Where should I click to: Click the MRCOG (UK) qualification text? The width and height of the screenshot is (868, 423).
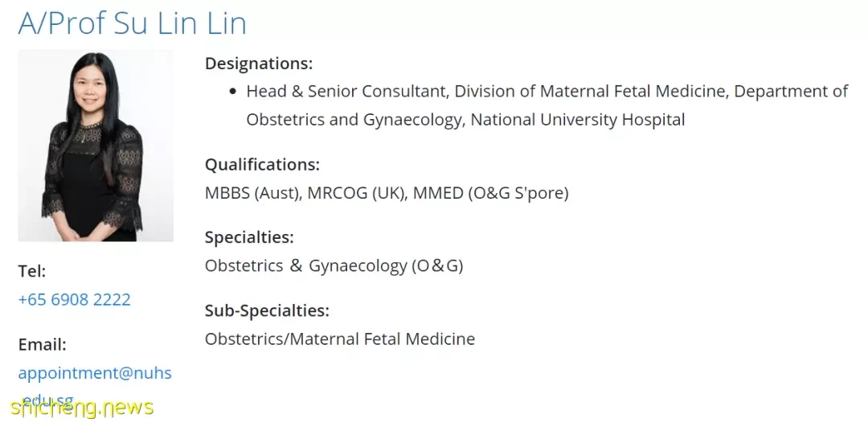coord(356,193)
